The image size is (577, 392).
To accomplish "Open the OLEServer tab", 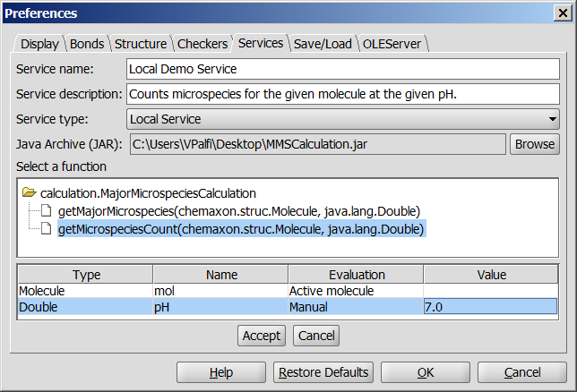I will tap(392, 44).
